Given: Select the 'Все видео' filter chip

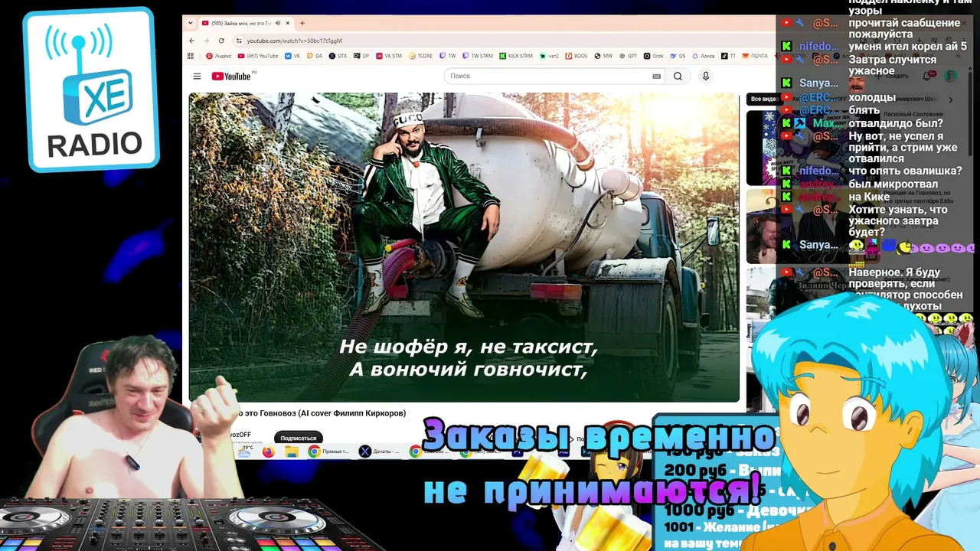Looking at the screenshot, I should pyautogui.click(x=763, y=99).
